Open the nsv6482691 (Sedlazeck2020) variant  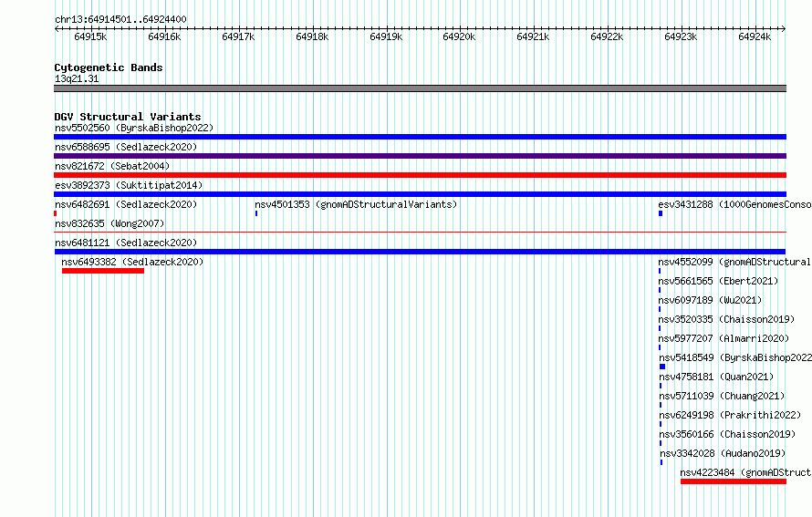(126, 204)
